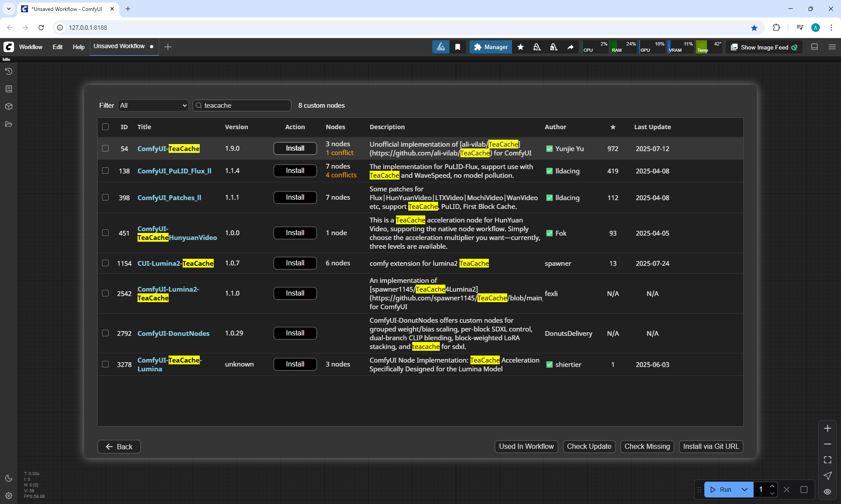Open the Workflow menu
The image size is (841, 504).
[31, 47]
